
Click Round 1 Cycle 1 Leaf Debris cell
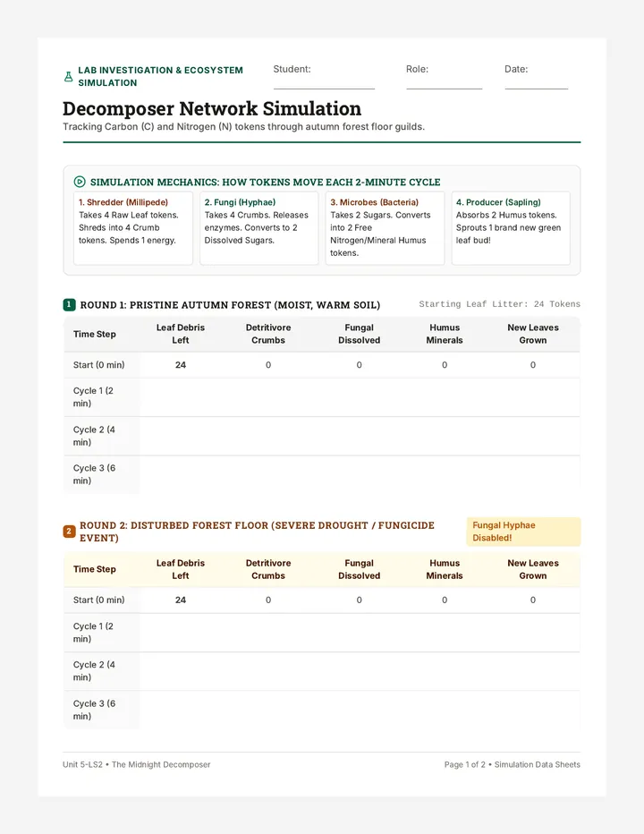(181, 397)
